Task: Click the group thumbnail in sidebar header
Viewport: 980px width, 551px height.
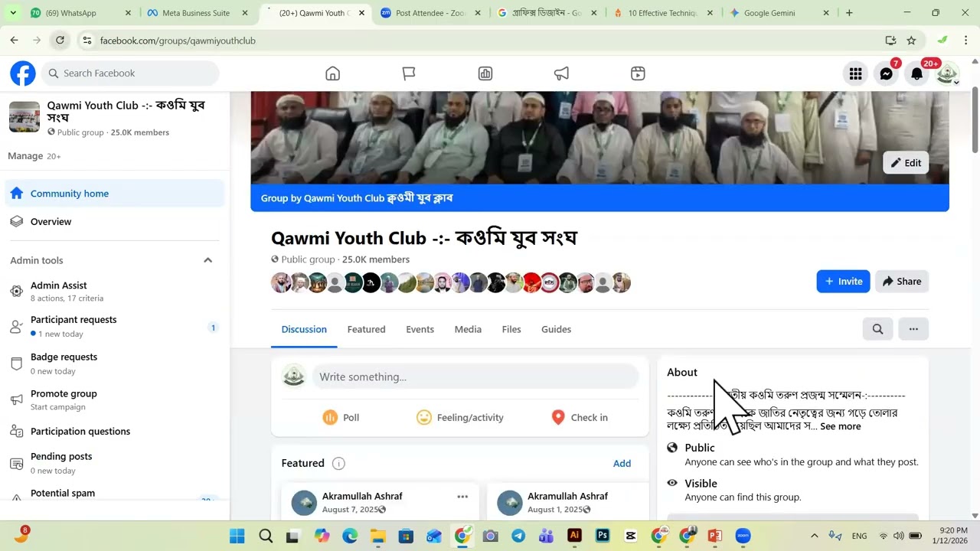Action: [x=24, y=117]
